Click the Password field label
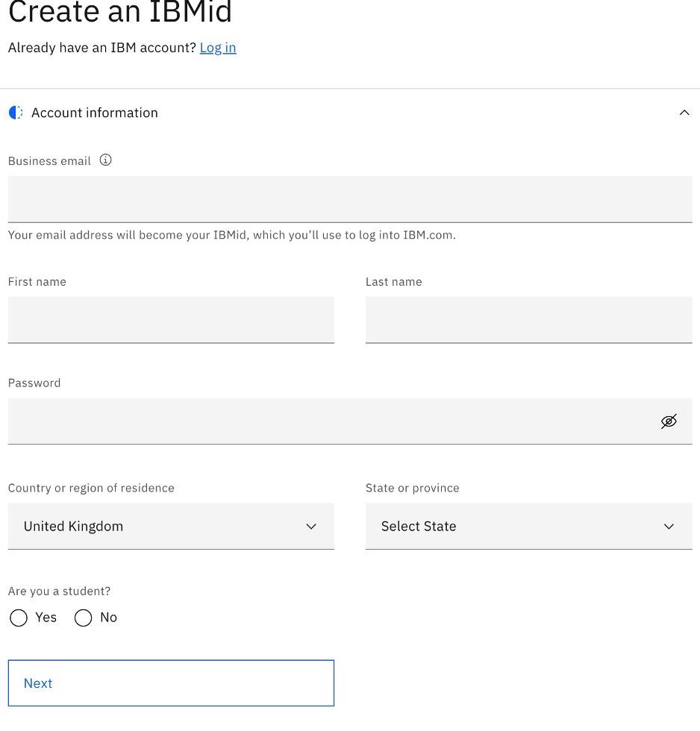 point(34,383)
